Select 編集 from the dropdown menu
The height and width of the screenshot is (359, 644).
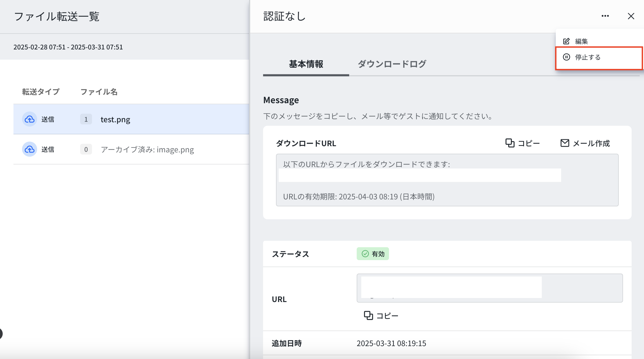tap(581, 41)
